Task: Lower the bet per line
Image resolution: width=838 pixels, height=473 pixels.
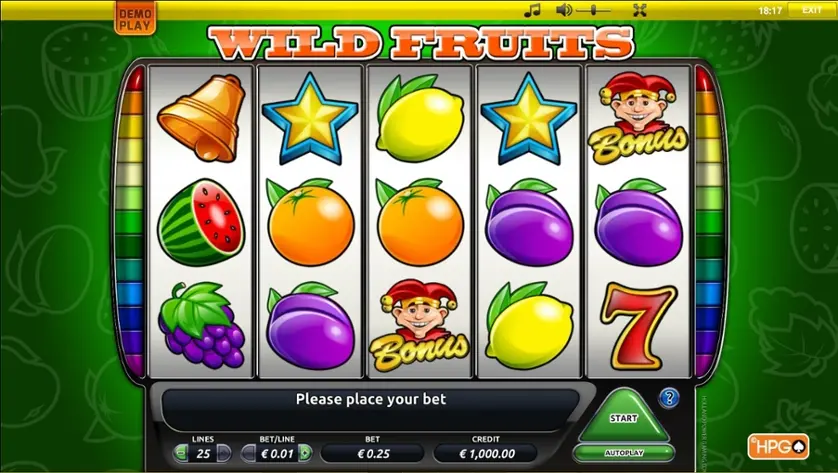Action: 249,454
